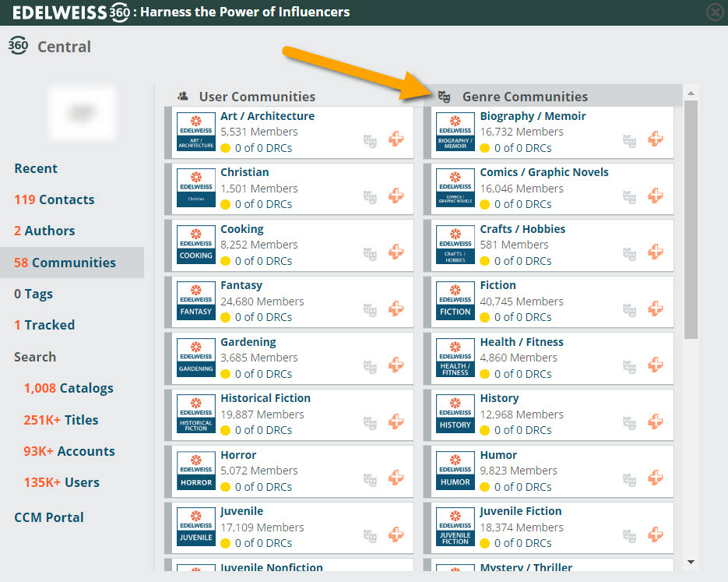Click the plus icon on Art / Architecture card

[396, 139]
